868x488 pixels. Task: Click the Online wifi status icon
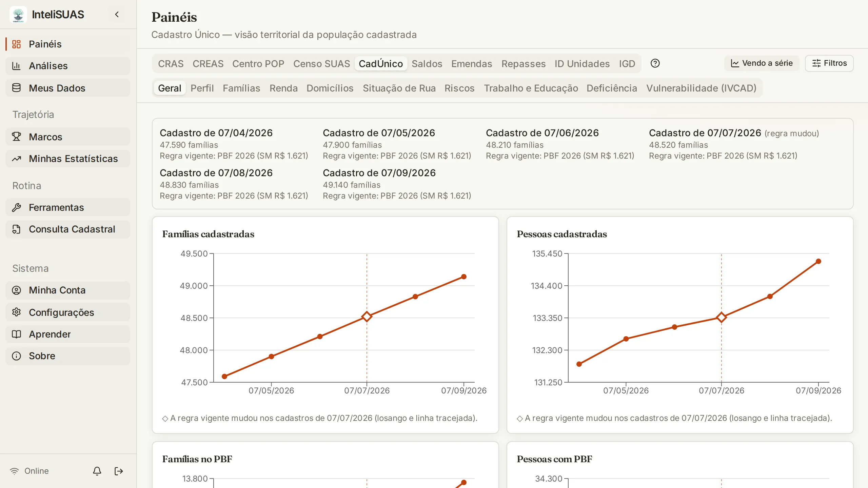(14, 471)
